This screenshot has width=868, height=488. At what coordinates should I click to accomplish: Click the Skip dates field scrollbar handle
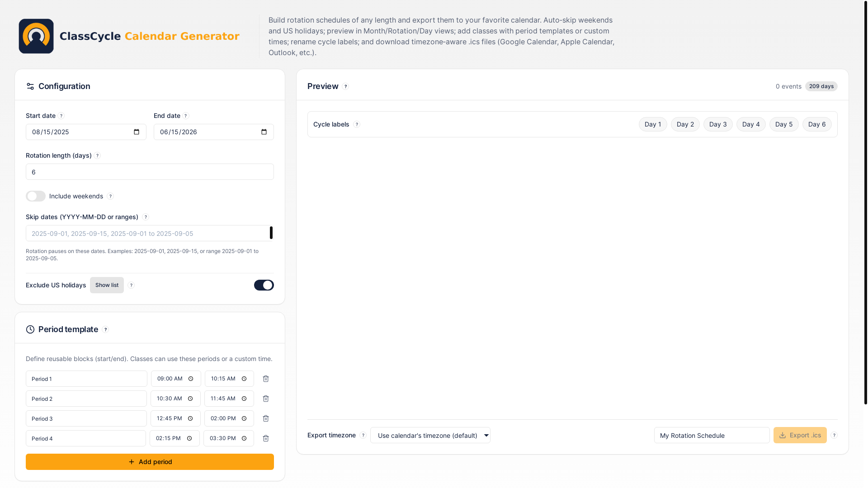tap(271, 233)
